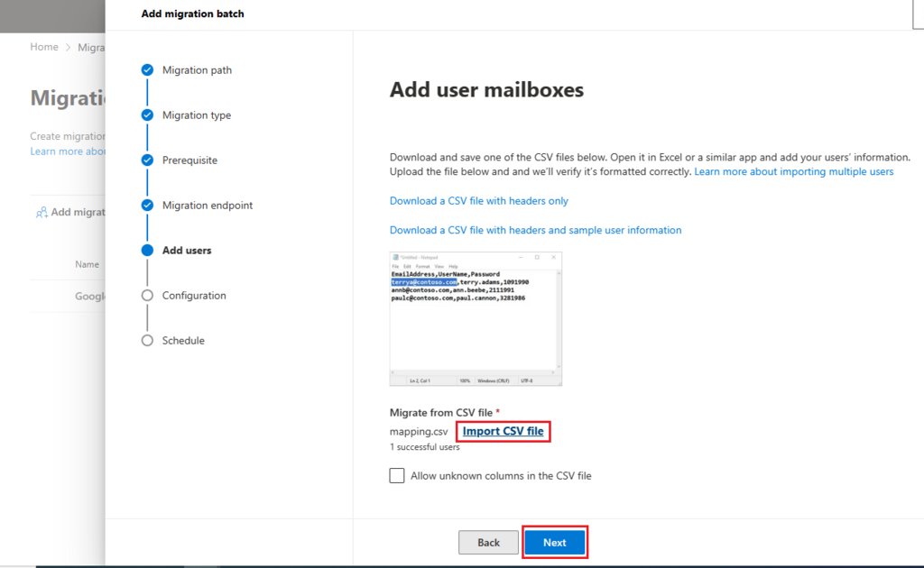Select the filled Add users step circle
Viewport: 924px width, 568px height.
click(x=146, y=250)
